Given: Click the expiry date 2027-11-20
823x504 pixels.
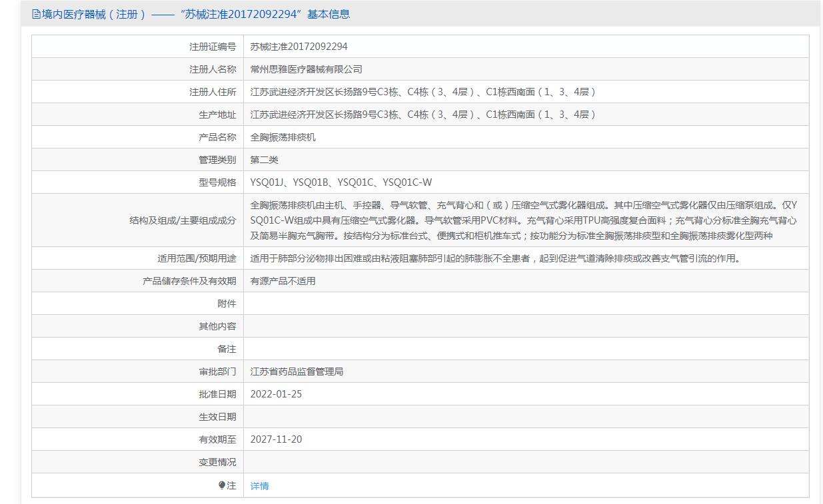Looking at the screenshot, I should point(276,439).
